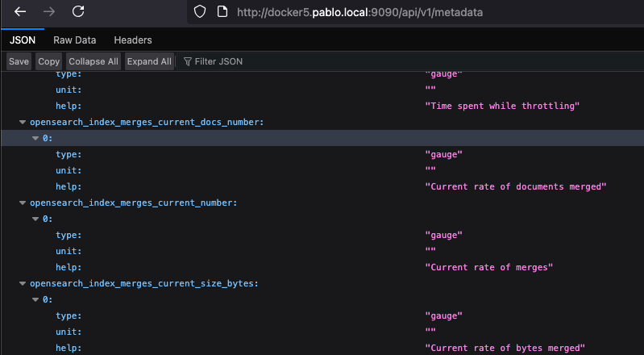Click the empty unit value under current_size_bytes
The height and width of the screenshot is (355, 644).
coord(430,330)
